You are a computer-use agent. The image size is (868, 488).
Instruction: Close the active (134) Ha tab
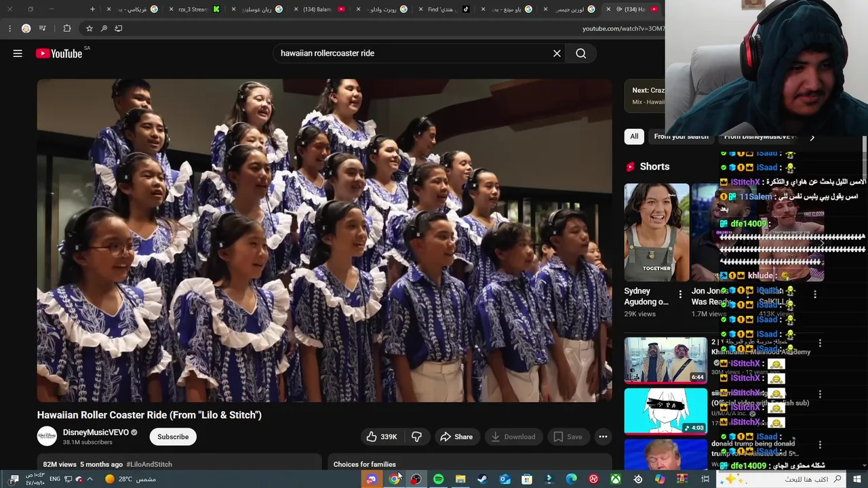pos(608,9)
